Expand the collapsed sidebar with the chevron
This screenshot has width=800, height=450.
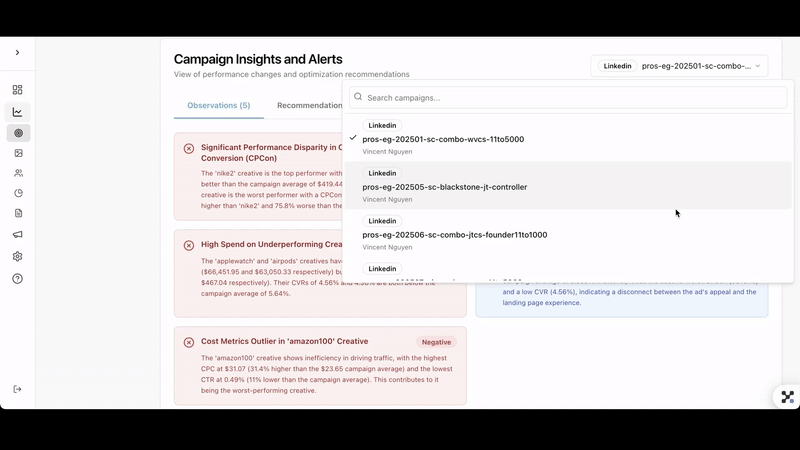[17, 53]
